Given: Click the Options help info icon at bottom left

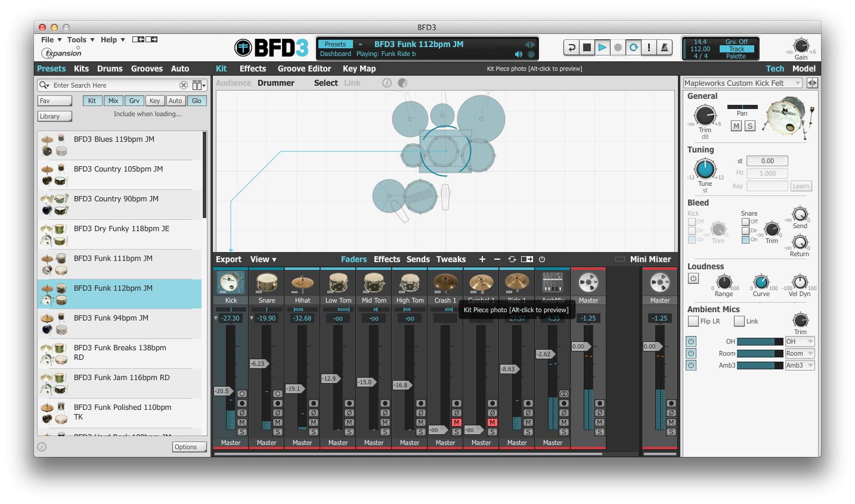Looking at the screenshot, I should pyautogui.click(x=42, y=447).
